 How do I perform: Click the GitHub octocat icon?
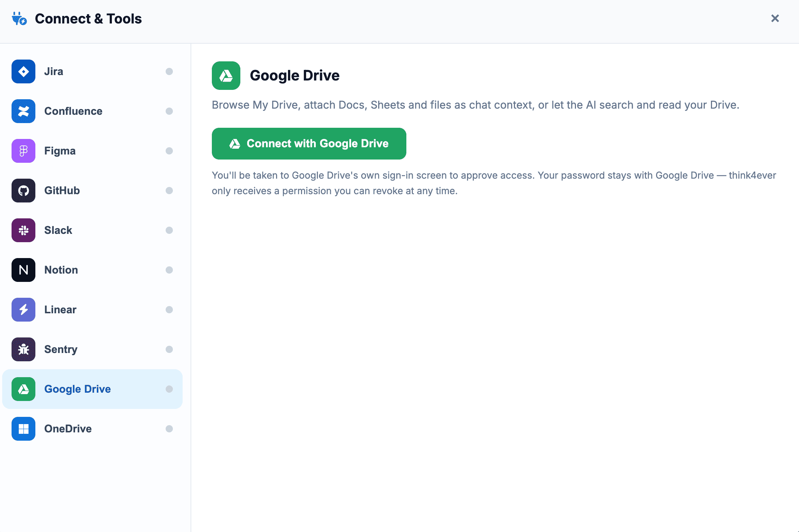[x=23, y=191]
